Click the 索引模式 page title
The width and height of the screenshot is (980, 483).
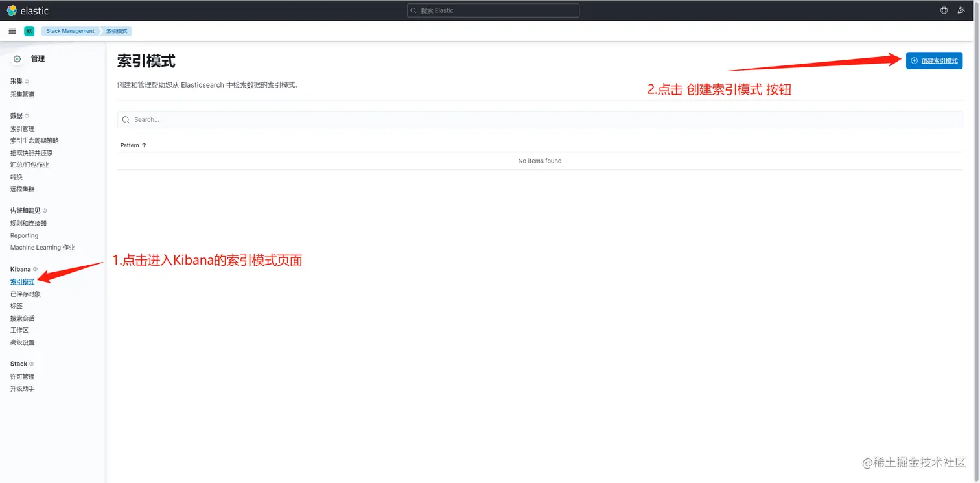(x=146, y=61)
